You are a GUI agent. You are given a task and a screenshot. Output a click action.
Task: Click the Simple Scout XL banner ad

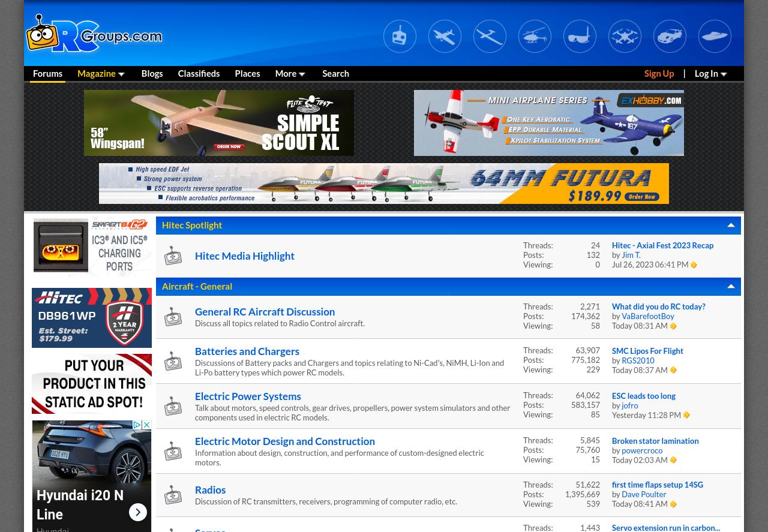pos(219,123)
